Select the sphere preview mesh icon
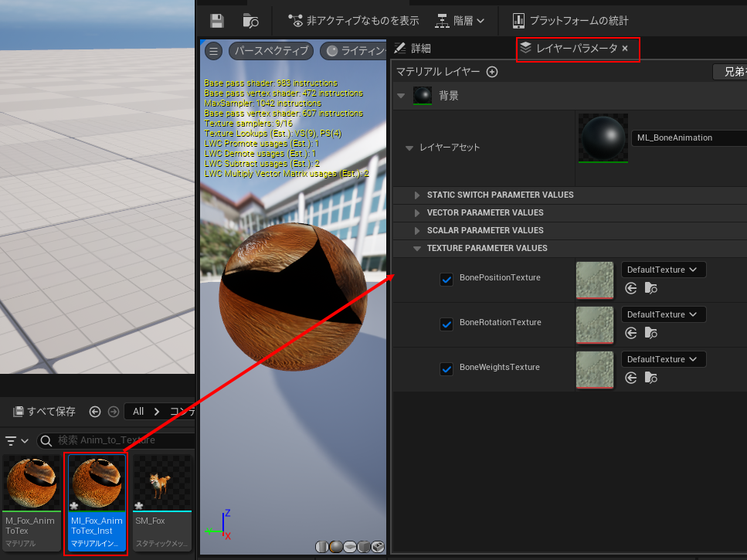 336,547
